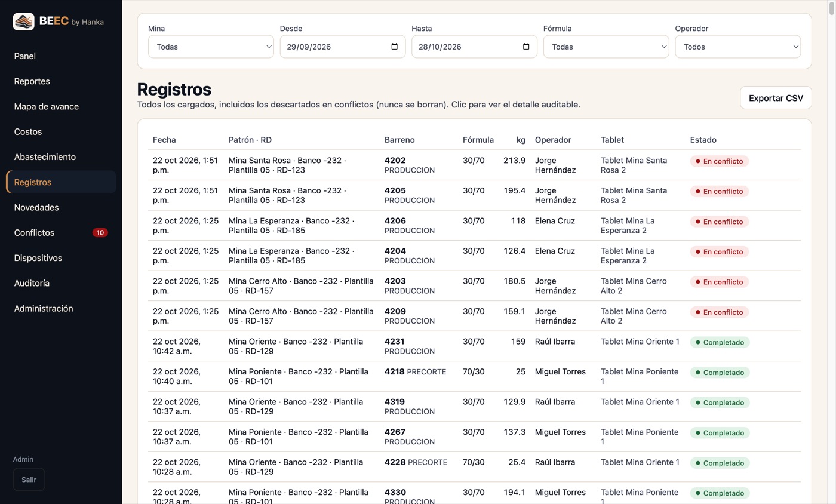Open the Operador dropdown
This screenshot has height=504, width=836.
(738, 47)
